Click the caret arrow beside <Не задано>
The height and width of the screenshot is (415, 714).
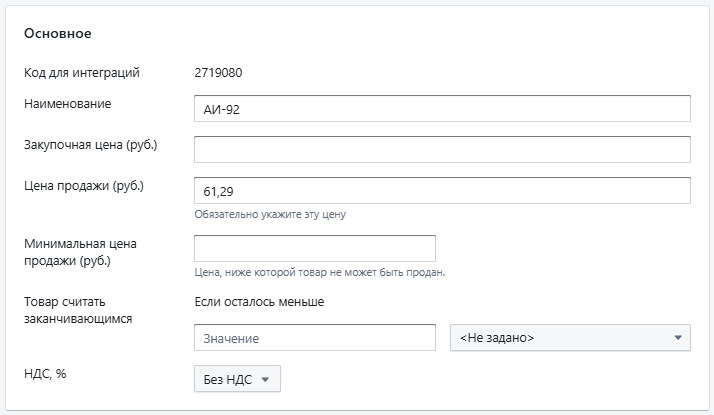click(677, 338)
